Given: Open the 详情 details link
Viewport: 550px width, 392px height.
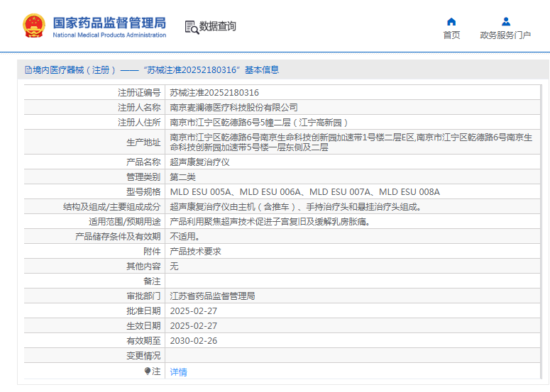Looking at the screenshot, I should [178, 371].
